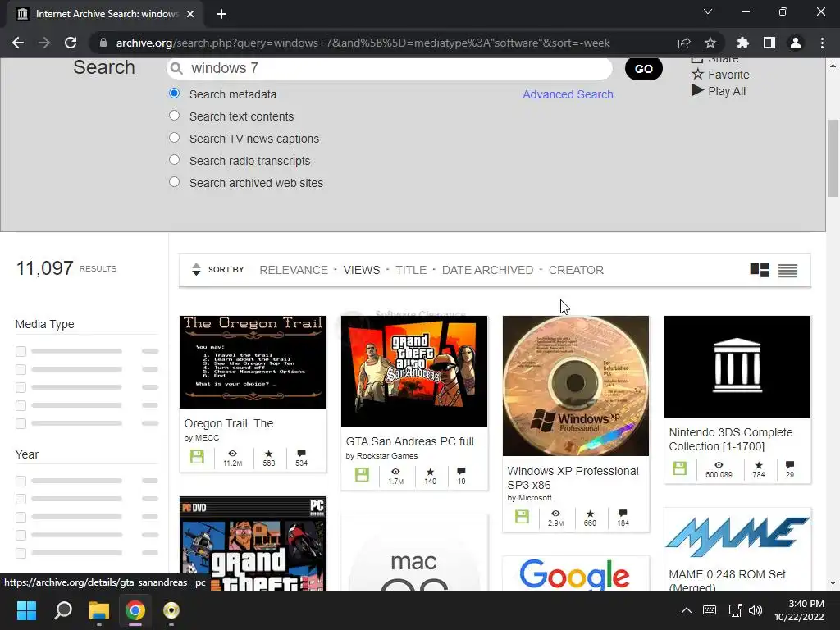Image resolution: width=840 pixels, height=630 pixels.
Task: Click the GO search button
Action: pyautogui.click(x=643, y=69)
